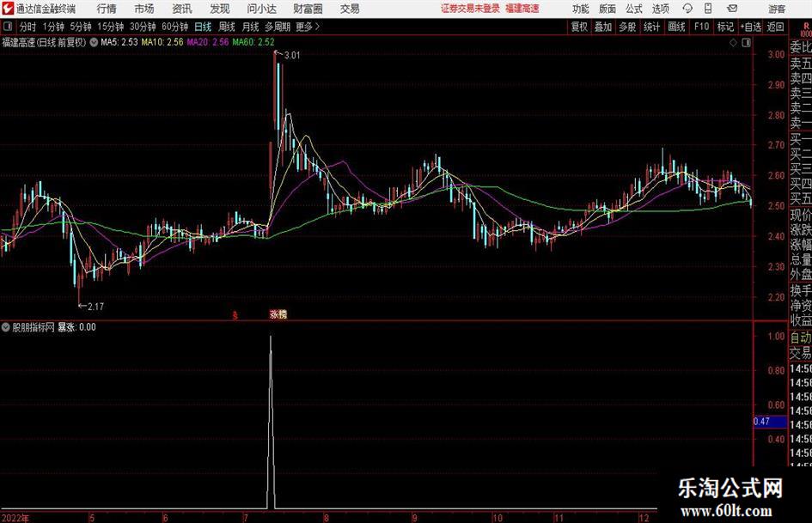Image resolution: width=812 pixels, height=523 pixels.
Task: Open the 公式 menu
Action: [634, 9]
